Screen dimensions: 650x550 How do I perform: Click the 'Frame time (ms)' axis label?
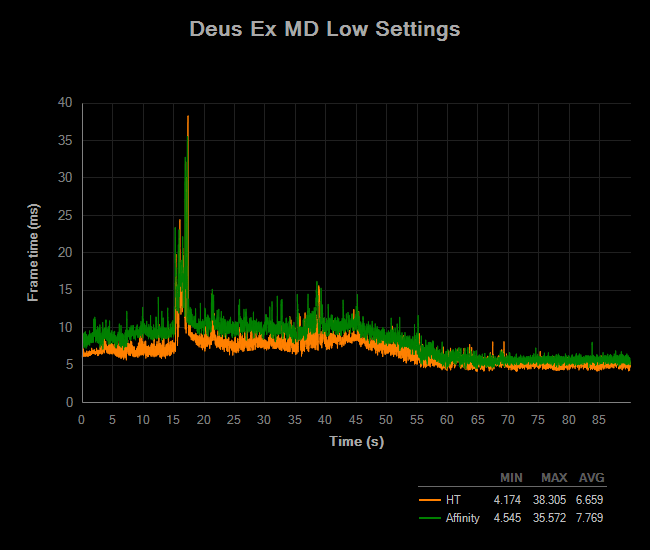[x=33, y=252]
